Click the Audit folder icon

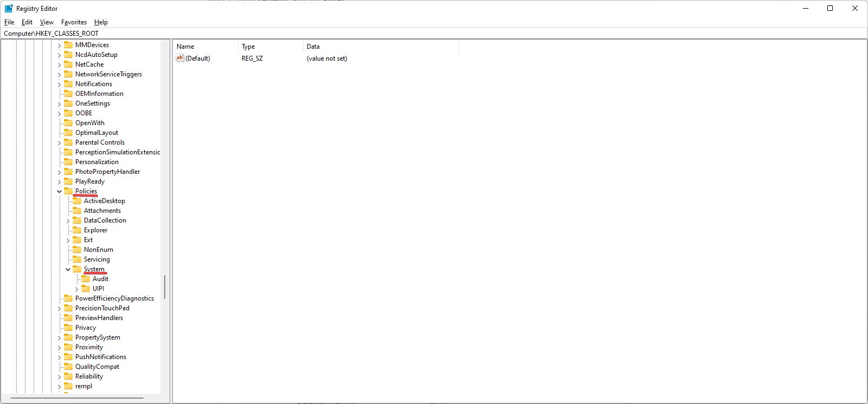pos(86,279)
